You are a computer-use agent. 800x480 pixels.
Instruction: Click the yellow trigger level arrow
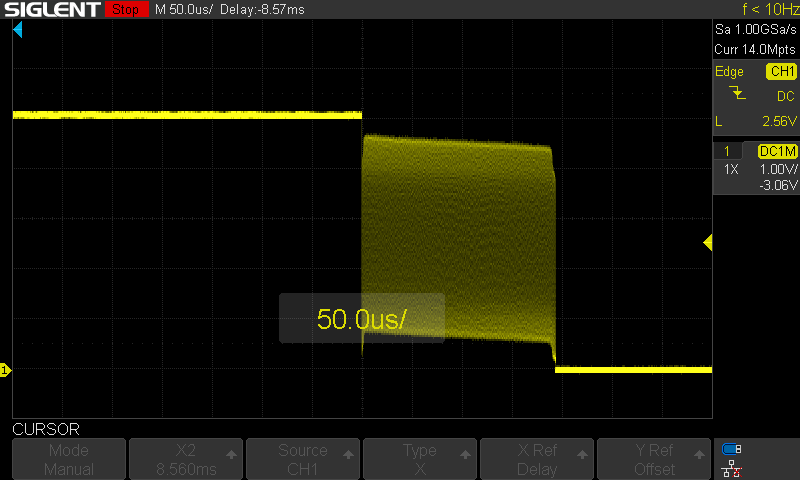708,242
